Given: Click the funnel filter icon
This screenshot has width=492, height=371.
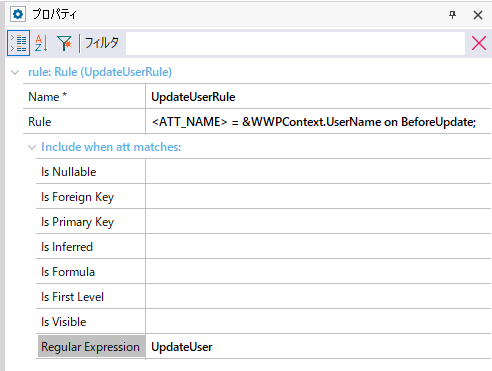Looking at the screenshot, I should coord(64,43).
